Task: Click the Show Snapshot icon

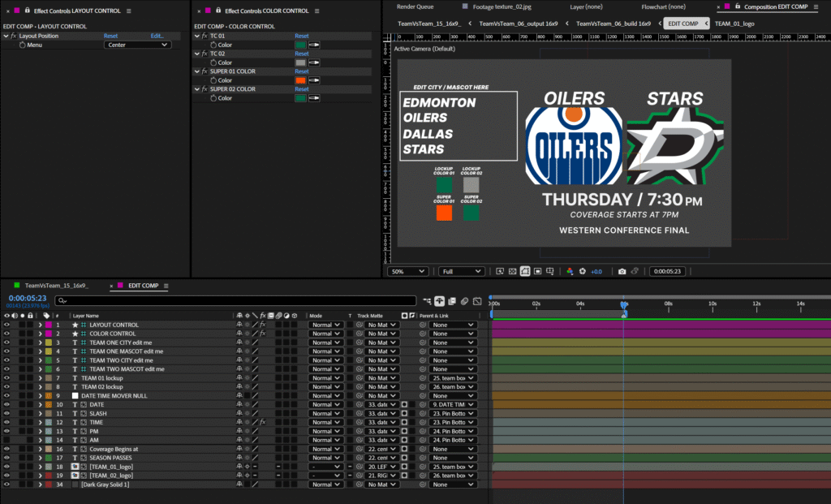Action: pos(635,271)
